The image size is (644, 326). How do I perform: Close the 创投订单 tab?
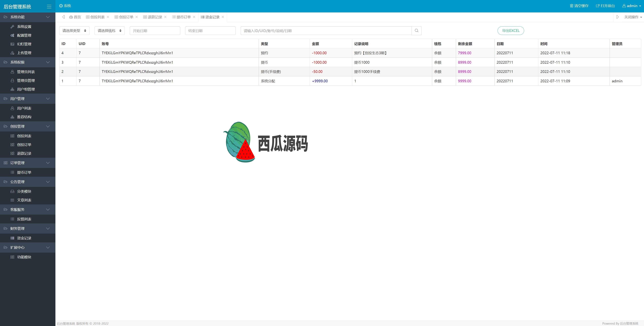tap(137, 17)
